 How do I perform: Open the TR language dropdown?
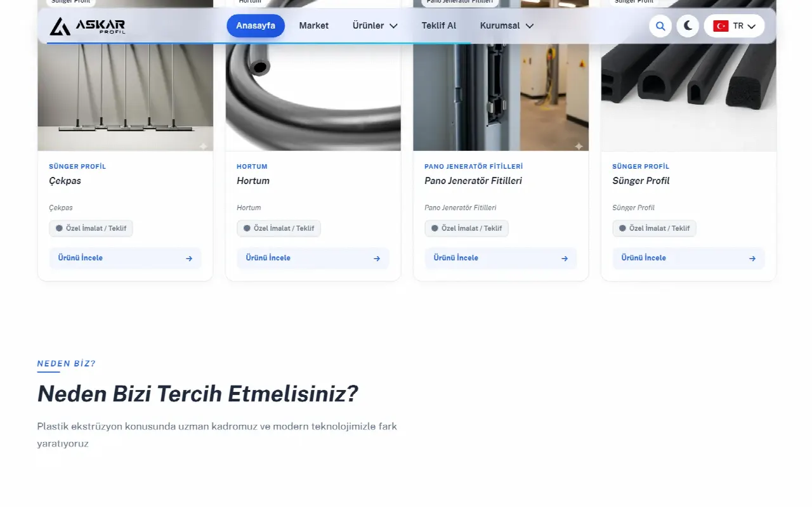(734, 26)
